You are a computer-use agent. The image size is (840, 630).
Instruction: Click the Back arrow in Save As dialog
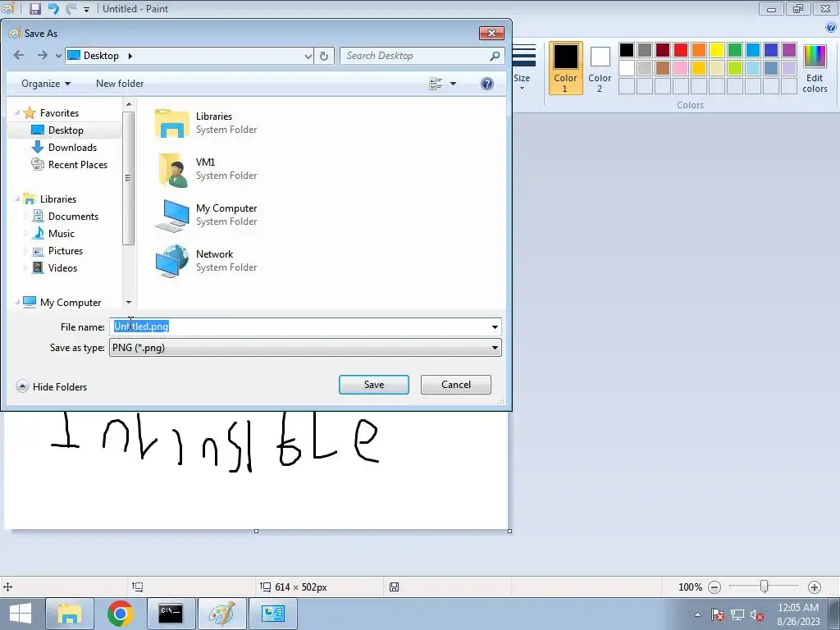[19, 55]
